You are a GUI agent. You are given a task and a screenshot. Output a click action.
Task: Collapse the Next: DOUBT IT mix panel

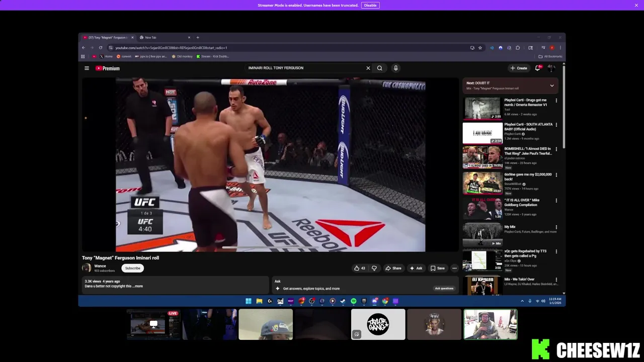point(552,85)
